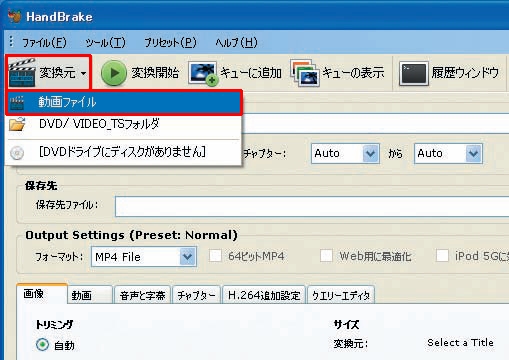Viewport: 509px width, 360px height.
Task: Click the キューの表示 label
Action: pos(353,73)
